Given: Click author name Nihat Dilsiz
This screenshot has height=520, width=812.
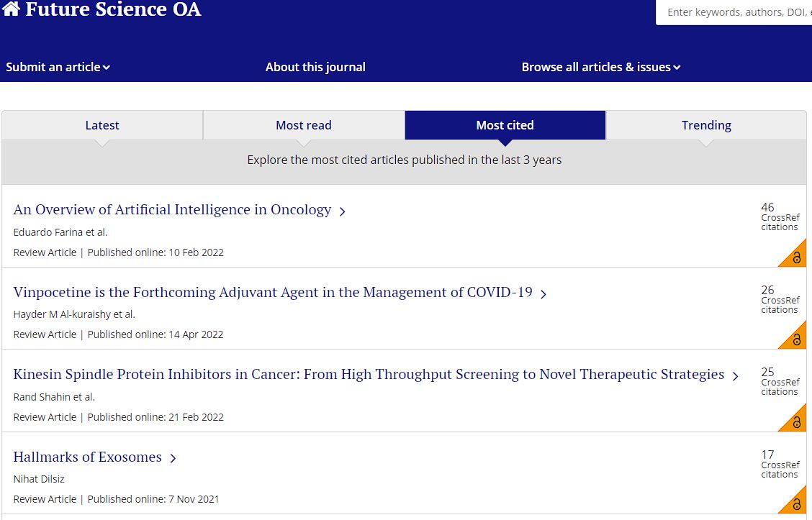Looking at the screenshot, I should (x=39, y=479).
